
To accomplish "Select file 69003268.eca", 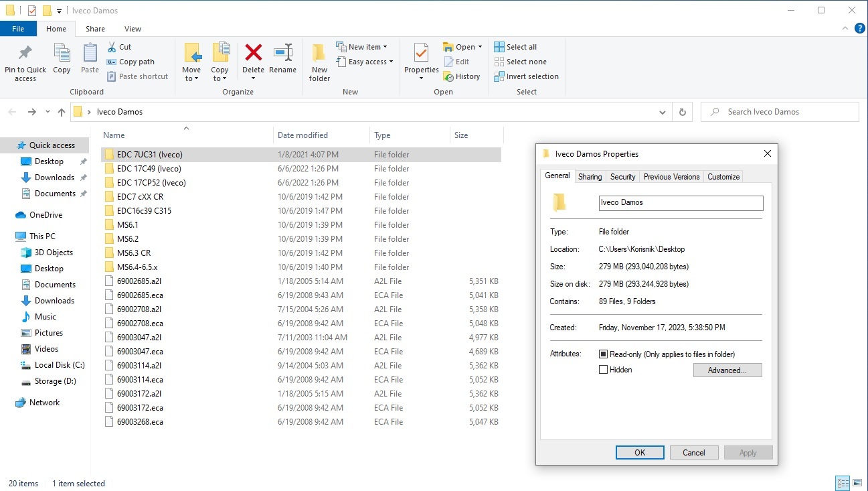I will [300, 422].
